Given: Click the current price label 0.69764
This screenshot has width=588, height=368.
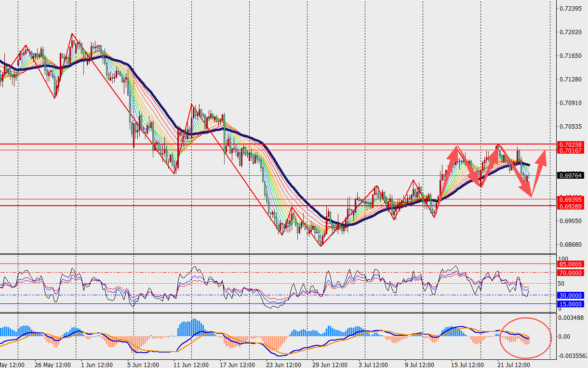Looking at the screenshot, I should (571, 175).
